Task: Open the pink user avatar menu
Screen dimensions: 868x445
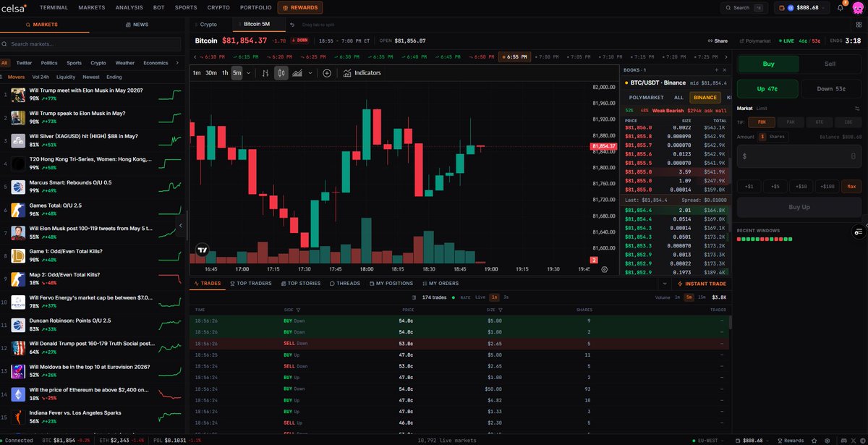Action: [857, 7]
